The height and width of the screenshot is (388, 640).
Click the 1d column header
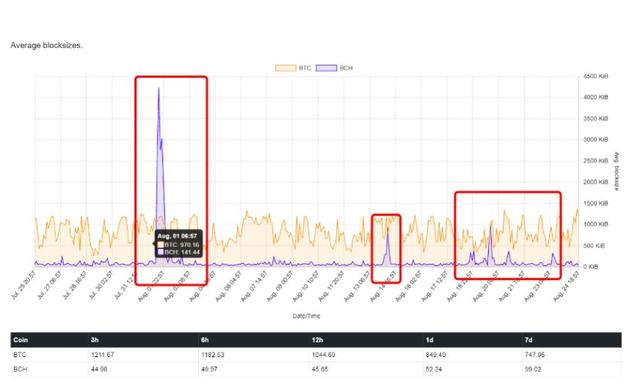click(429, 340)
